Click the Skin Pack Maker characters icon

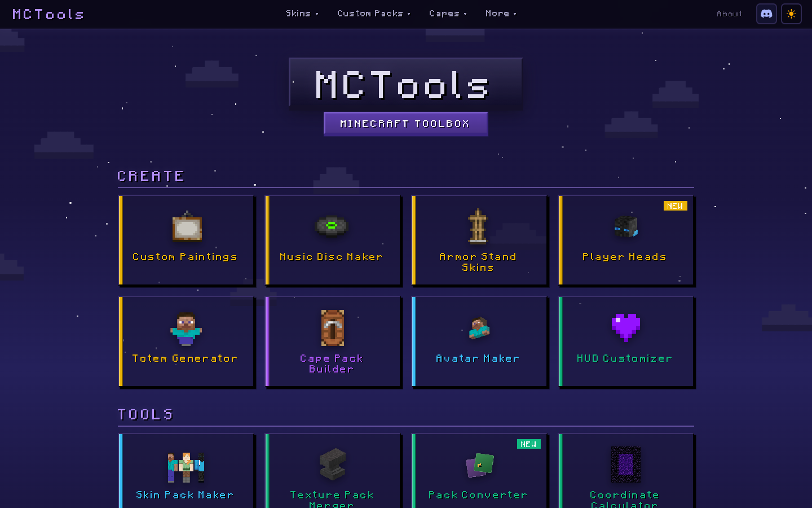tap(186, 467)
